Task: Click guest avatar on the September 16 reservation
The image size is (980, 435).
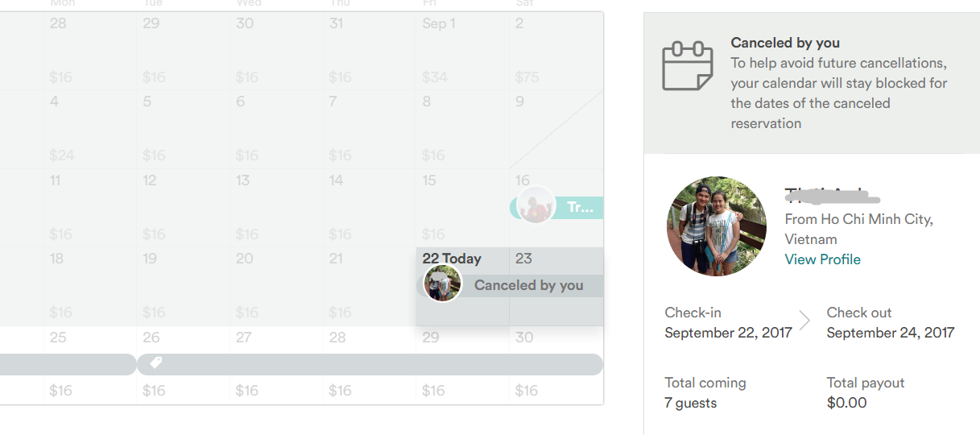Action: [x=535, y=206]
